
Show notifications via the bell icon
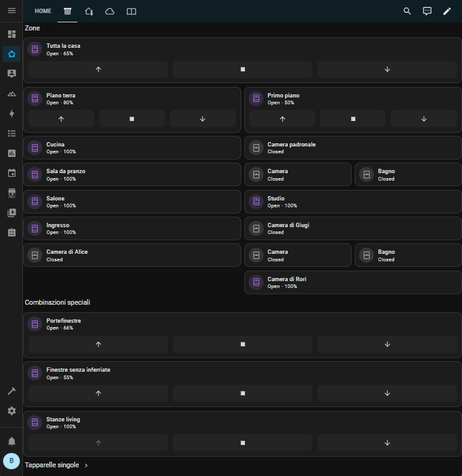coord(11,441)
